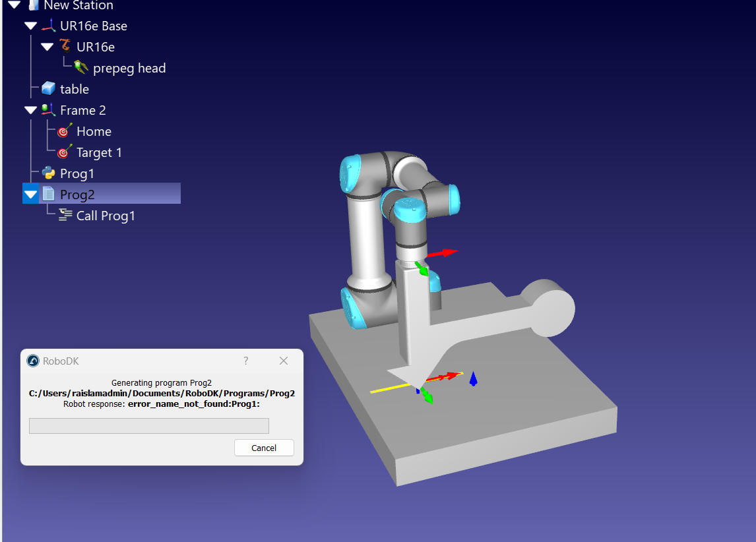This screenshot has height=542, width=756.
Task: Click the UR16e robot icon in tree
Action: pyautogui.click(x=65, y=47)
